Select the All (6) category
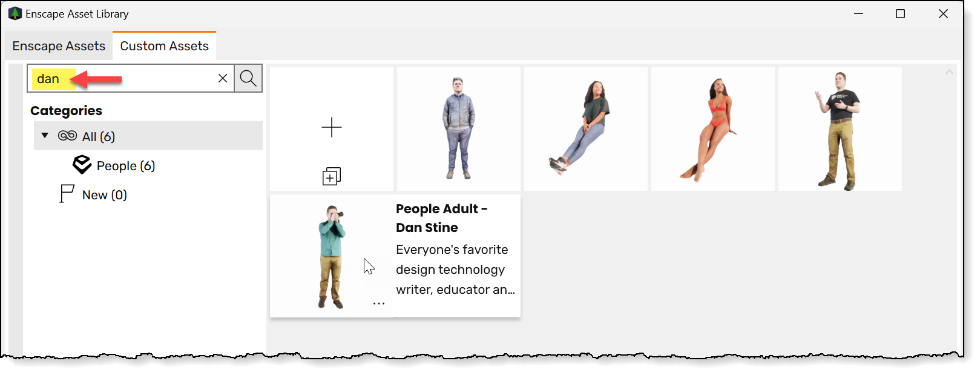The height and width of the screenshot is (375, 980). click(99, 136)
